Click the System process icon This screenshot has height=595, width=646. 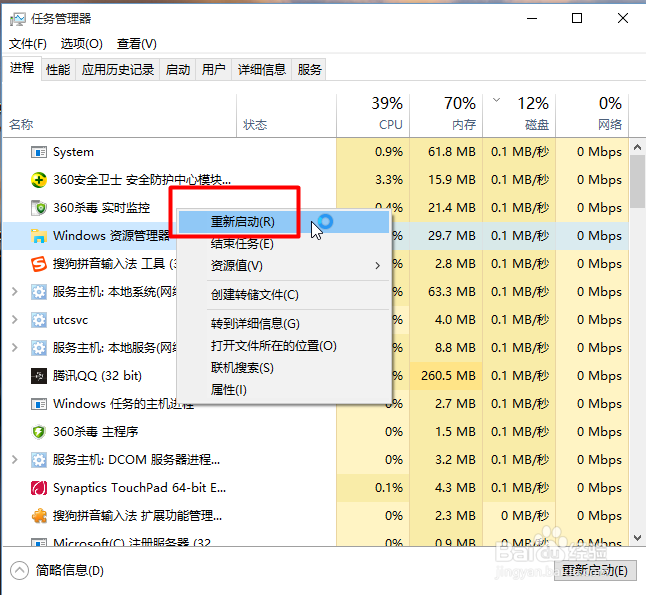(39, 152)
